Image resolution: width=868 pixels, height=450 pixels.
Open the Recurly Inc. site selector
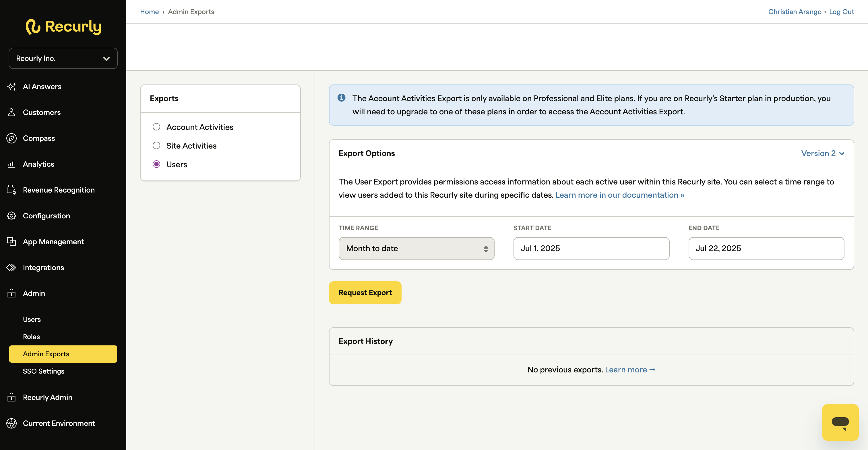(x=63, y=58)
